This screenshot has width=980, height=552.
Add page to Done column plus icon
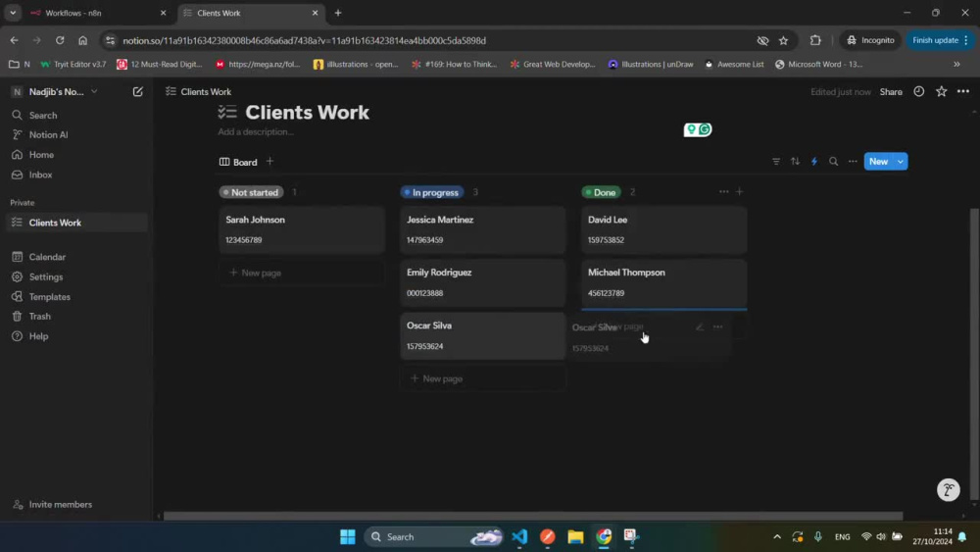(x=739, y=192)
